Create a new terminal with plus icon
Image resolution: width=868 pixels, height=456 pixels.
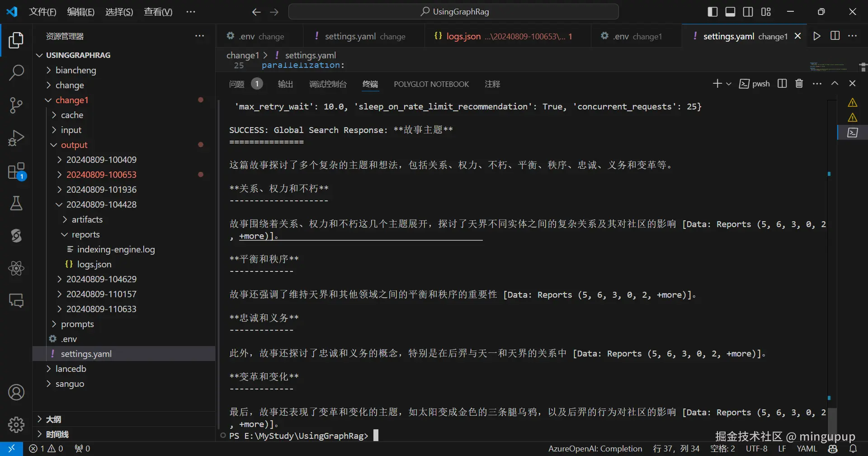point(717,84)
